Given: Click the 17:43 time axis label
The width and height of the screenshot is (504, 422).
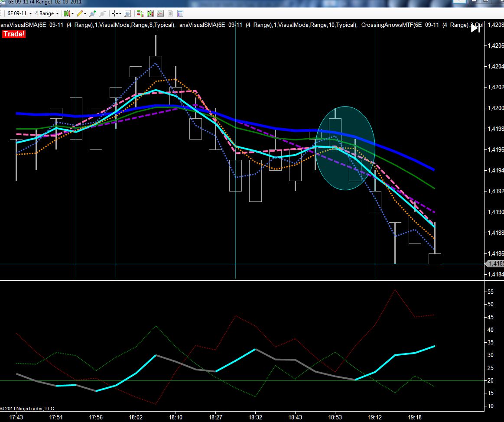Looking at the screenshot, I should [16, 417].
